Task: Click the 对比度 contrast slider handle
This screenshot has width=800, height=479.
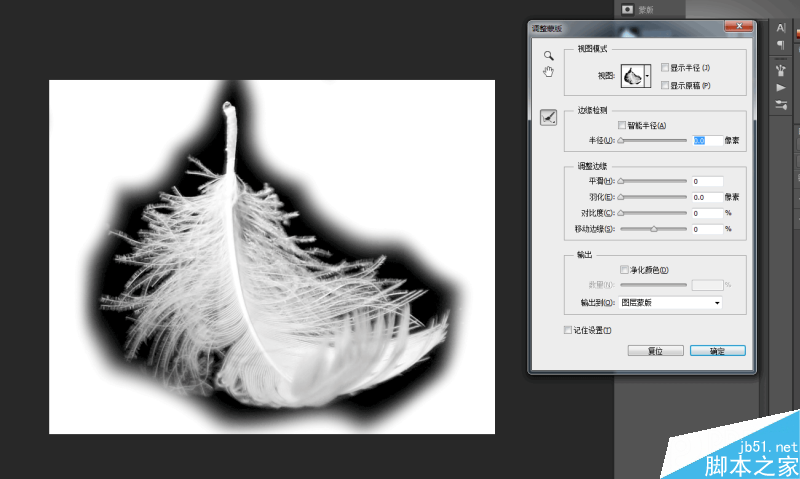Action: [620, 213]
